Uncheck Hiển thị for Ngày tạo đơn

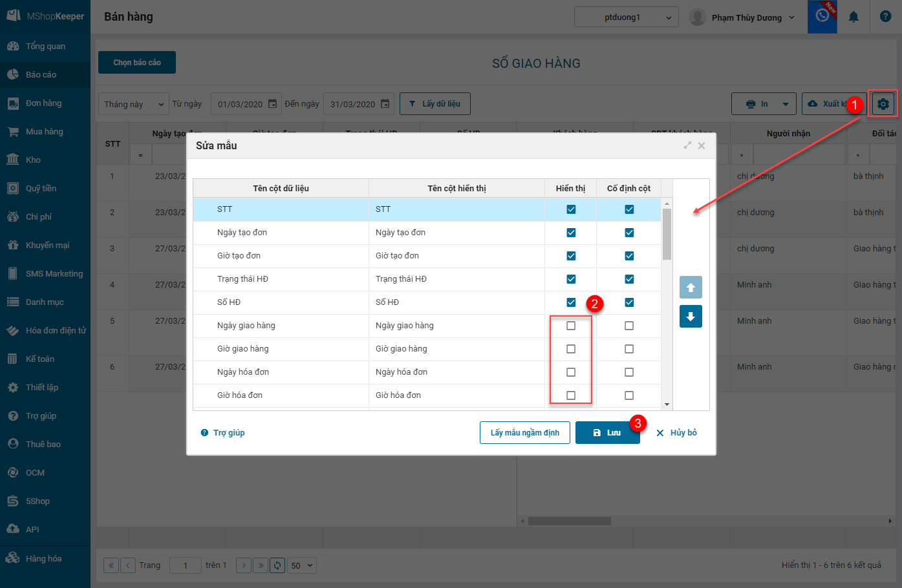point(571,233)
